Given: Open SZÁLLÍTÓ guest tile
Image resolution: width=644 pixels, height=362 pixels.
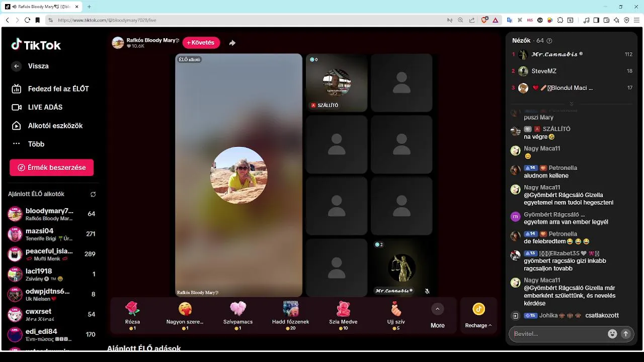Looking at the screenshot, I should [337, 82].
